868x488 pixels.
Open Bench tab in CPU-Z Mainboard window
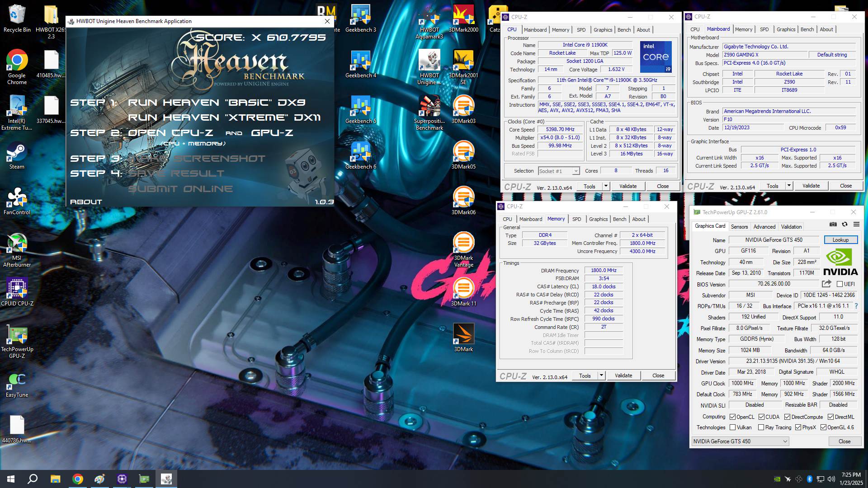pos(807,29)
